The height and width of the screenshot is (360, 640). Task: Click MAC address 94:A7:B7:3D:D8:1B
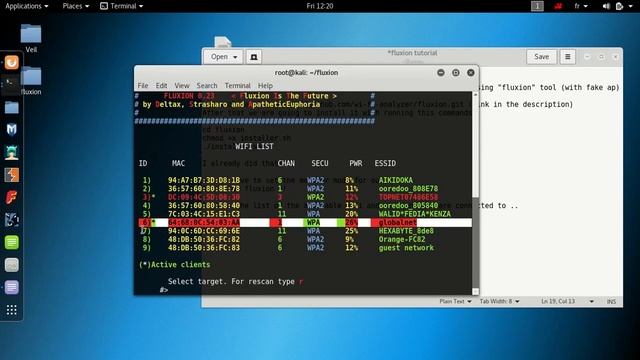click(x=204, y=180)
